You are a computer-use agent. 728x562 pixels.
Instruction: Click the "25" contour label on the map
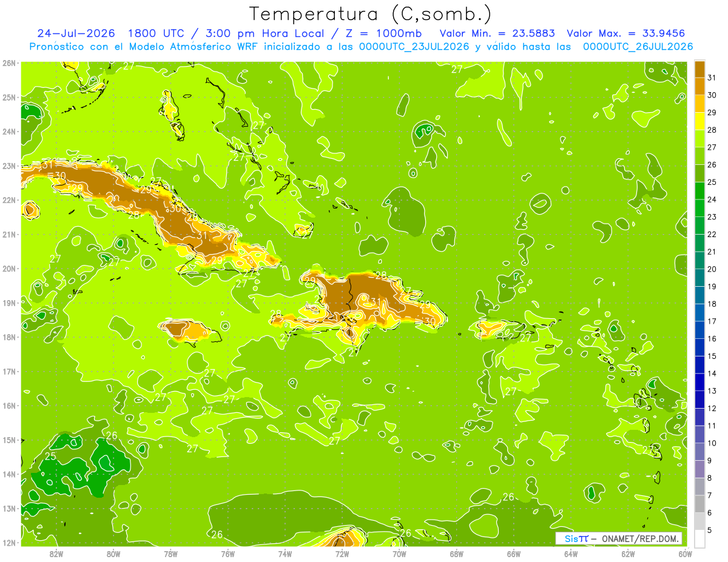point(51,456)
